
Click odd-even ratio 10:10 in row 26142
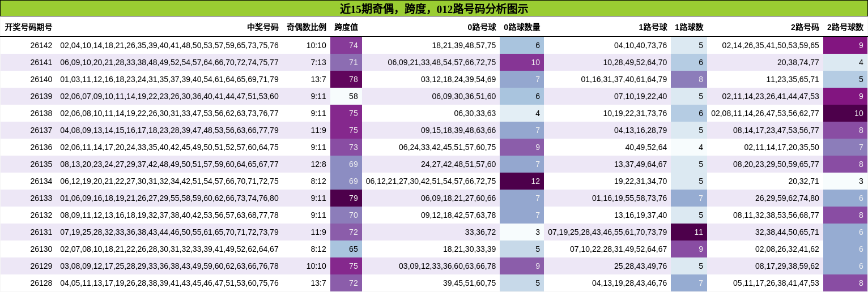click(316, 45)
